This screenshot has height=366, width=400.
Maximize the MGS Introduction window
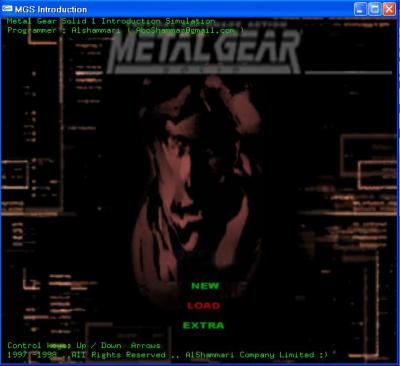375,9
